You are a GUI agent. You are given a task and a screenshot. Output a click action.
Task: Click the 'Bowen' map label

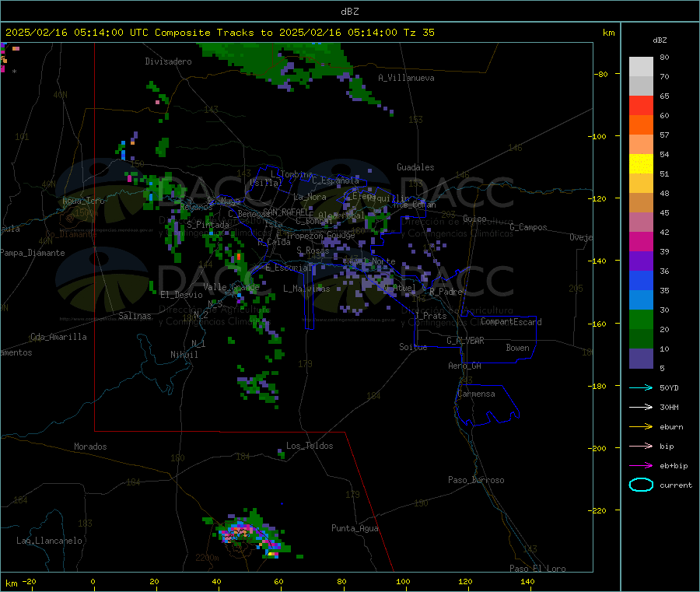pyautogui.click(x=517, y=348)
